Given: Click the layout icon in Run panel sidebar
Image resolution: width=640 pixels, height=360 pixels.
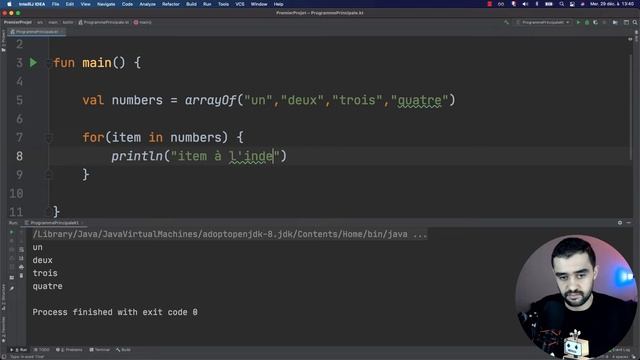Looking at the screenshot, I should coord(12,278).
